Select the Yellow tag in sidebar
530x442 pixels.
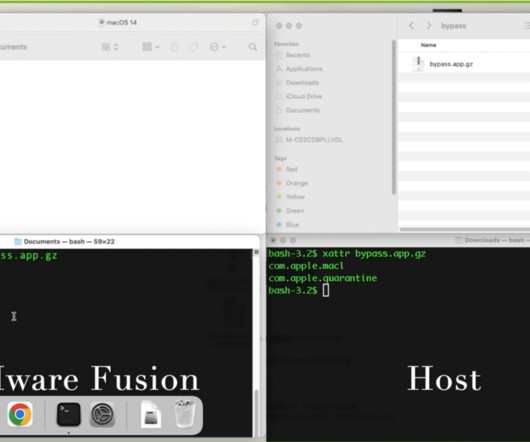295,197
